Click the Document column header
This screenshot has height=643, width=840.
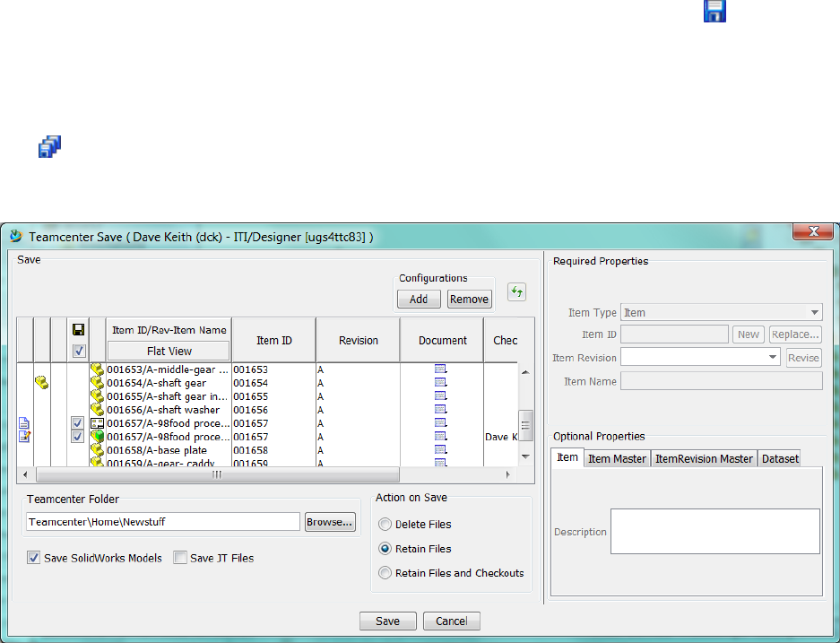[x=443, y=340]
